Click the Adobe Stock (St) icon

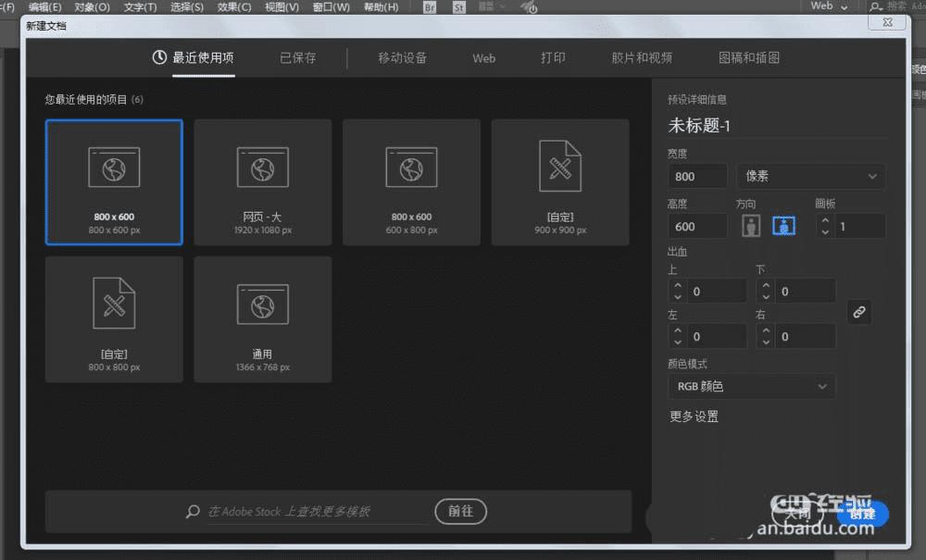pos(459,7)
